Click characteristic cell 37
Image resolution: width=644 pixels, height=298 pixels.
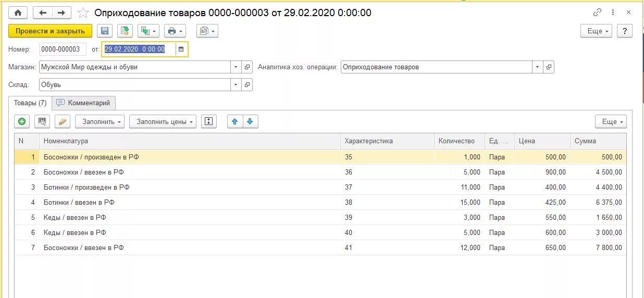click(x=387, y=187)
